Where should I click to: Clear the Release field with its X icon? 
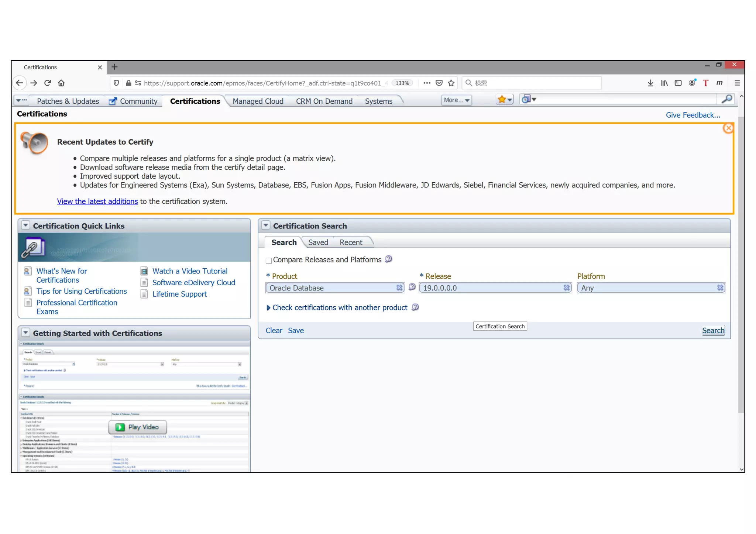(x=567, y=288)
